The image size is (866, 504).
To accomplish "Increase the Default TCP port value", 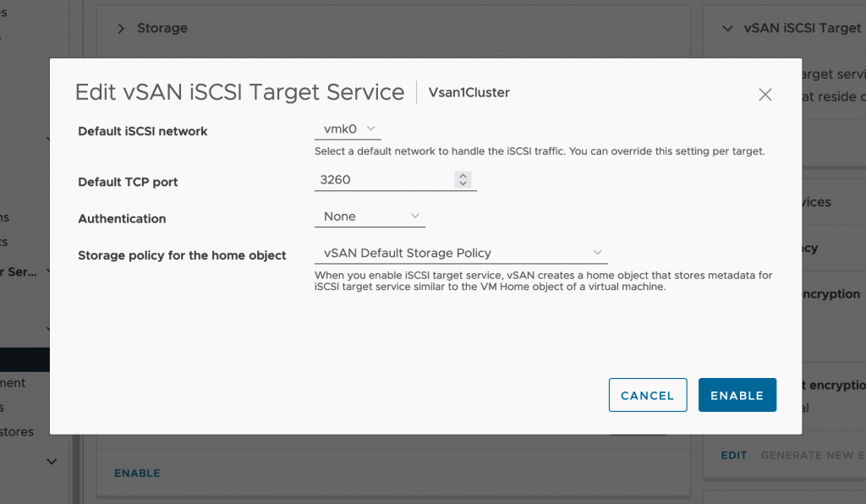I will 463,176.
